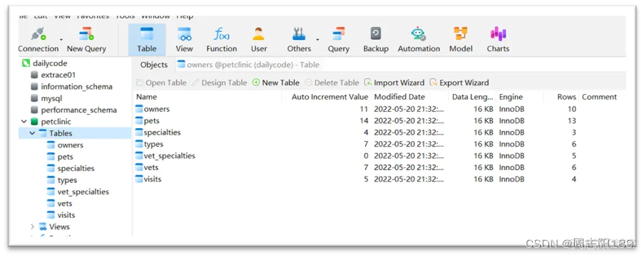644x257 pixels.
Task: Open the Function toolbar button
Action: [222, 40]
